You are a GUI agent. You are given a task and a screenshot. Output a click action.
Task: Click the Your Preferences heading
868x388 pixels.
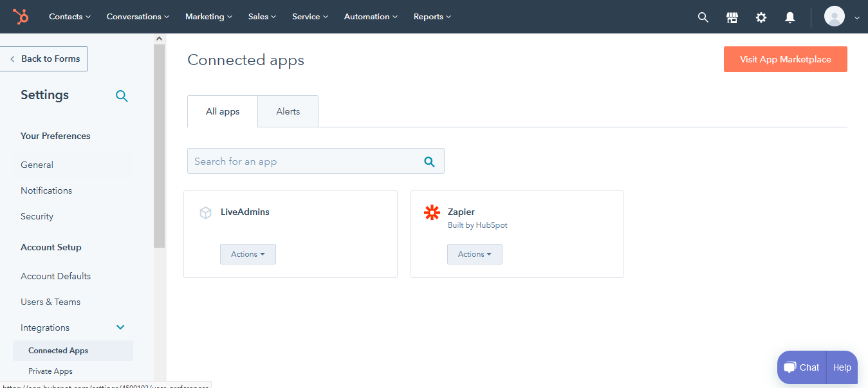[55, 136]
